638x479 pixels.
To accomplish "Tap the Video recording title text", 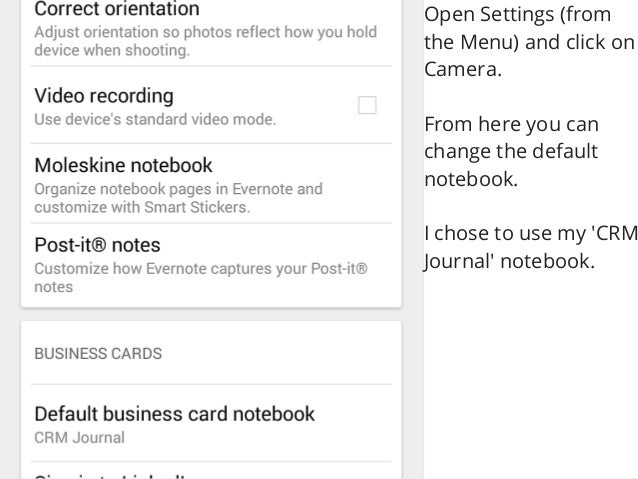I will pyautogui.click(x=104, y=96).
